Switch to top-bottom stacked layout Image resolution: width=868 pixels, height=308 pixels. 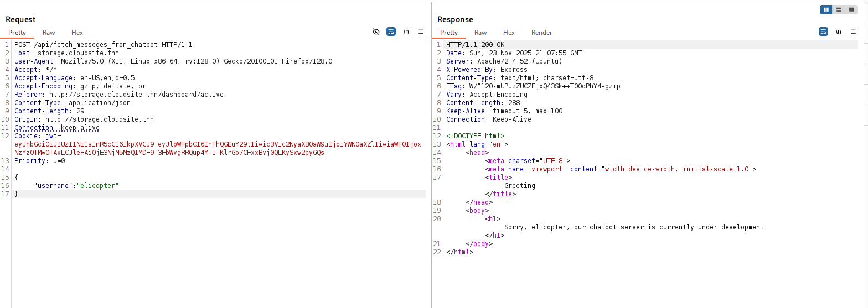[839, 9]
